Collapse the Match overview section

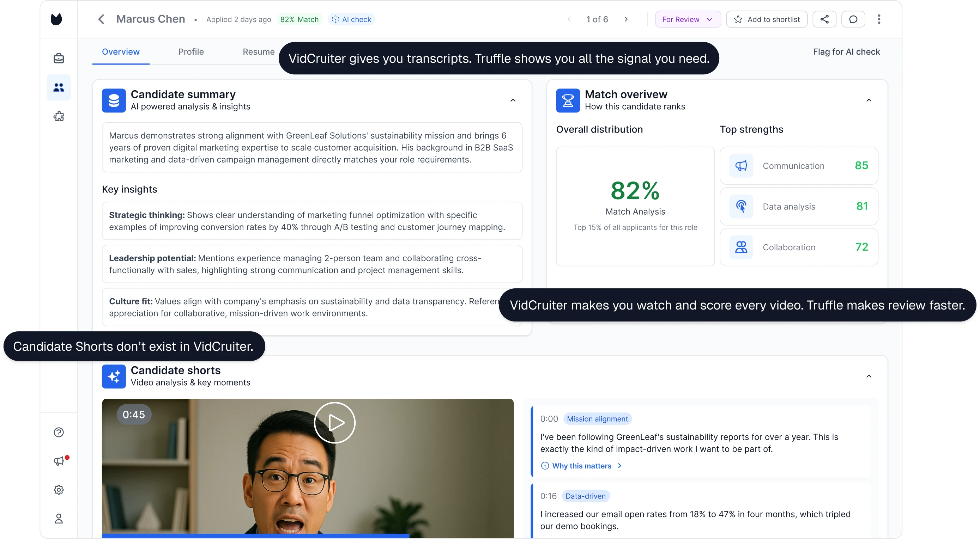(x=869, y=100)
